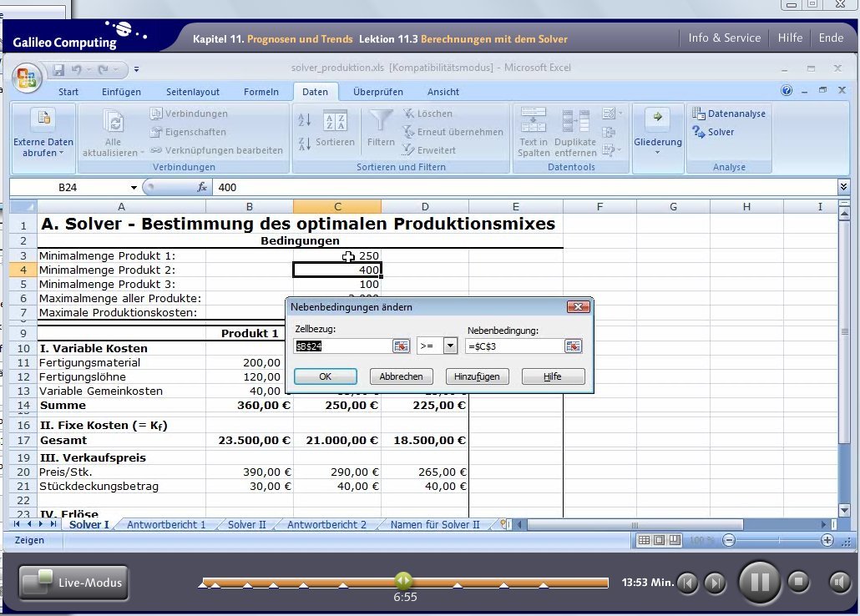The height and width of the screenshot is (616, 860).
Task: Click the fx insert function icon
Action: coord(202,188)
